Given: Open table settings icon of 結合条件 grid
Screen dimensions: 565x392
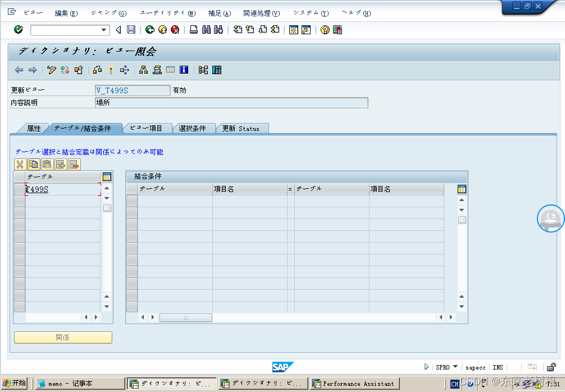Looking at the screenshot, I should [x=462, y=189].
